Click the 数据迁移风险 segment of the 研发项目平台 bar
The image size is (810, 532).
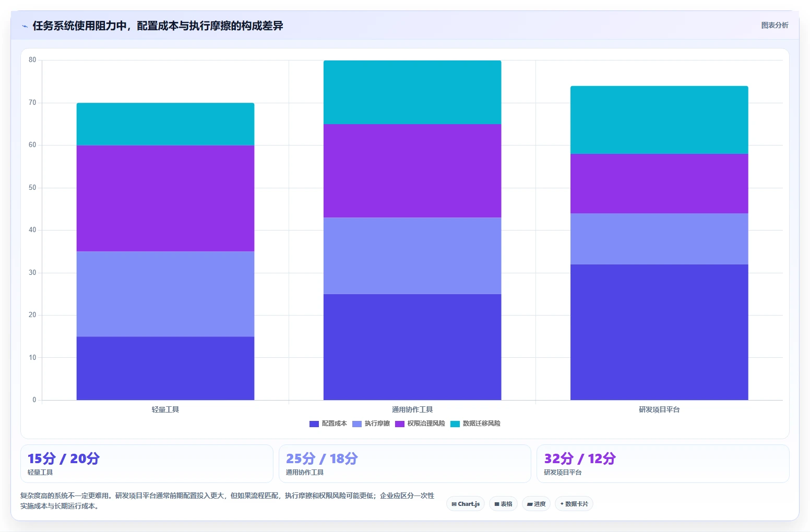659,120
